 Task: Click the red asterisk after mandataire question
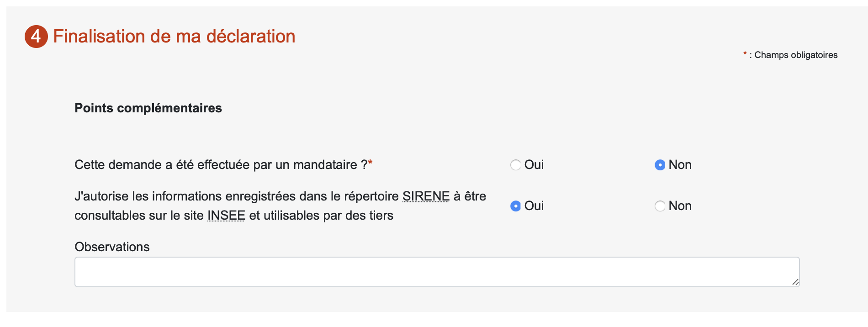pyautogui.click(x=370, y=163)
